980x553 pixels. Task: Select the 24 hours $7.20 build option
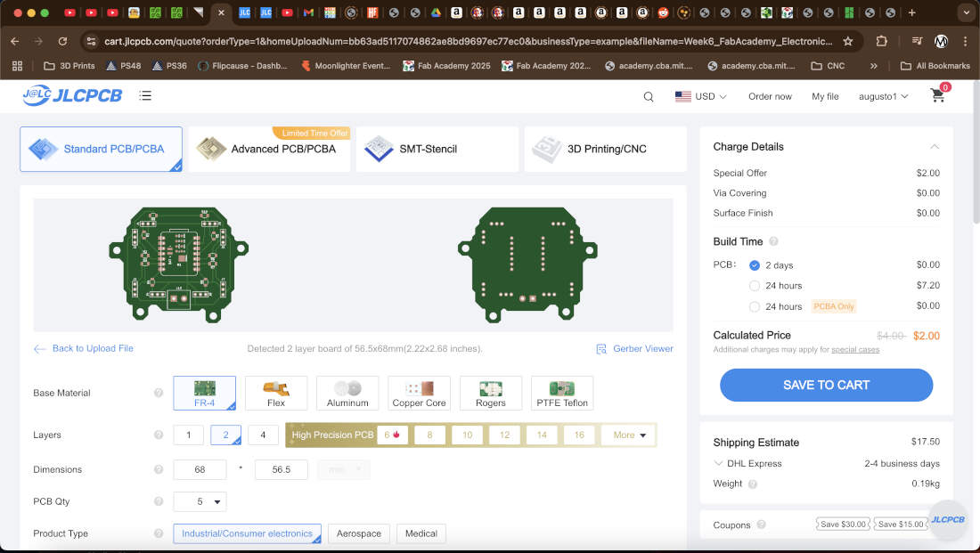(755, 286)
